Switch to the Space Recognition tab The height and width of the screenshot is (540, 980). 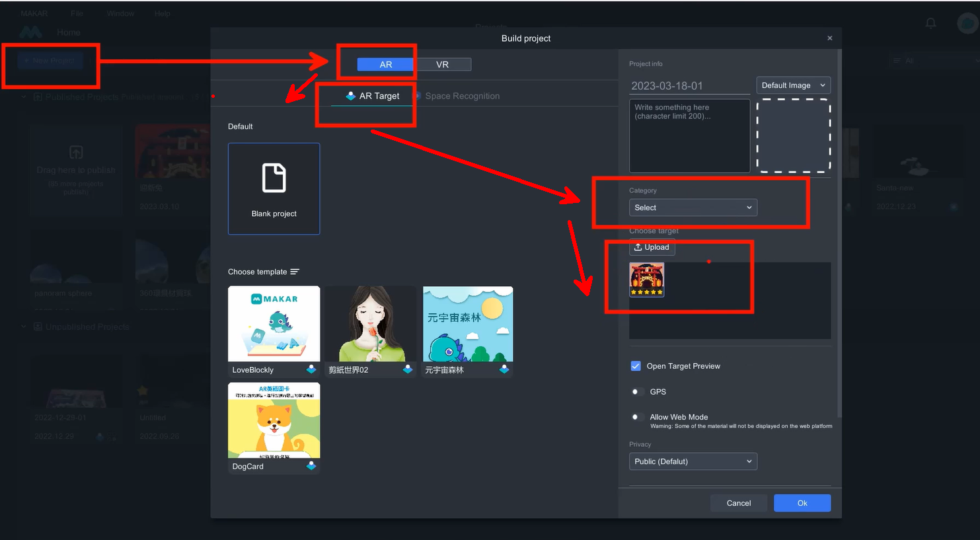(x=462, y=96)
